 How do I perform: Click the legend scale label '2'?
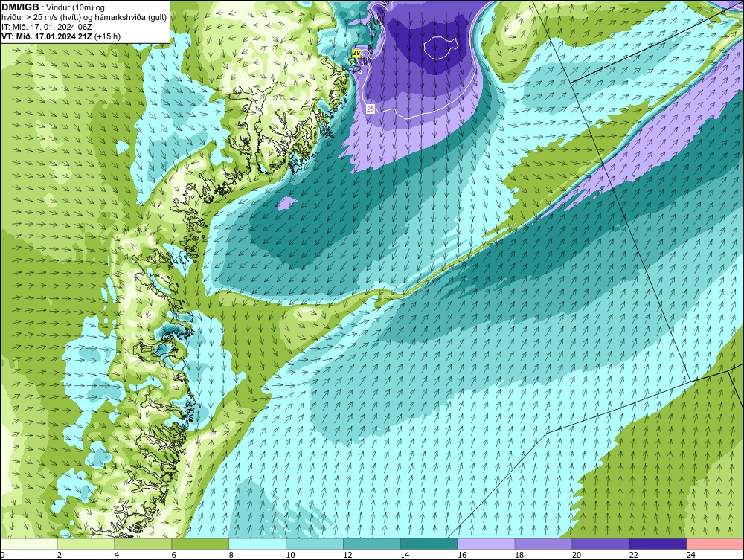click(60, 555)
